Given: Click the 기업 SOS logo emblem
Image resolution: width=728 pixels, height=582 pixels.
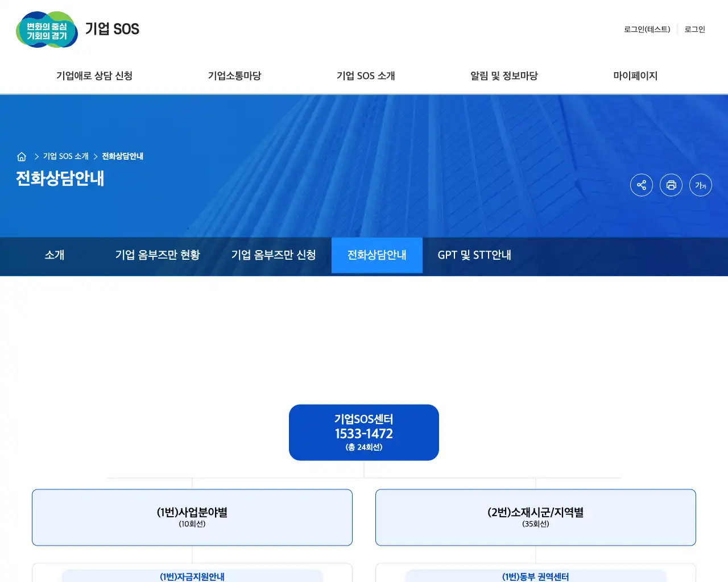Looking at the screenshot, I should [47, 30].
